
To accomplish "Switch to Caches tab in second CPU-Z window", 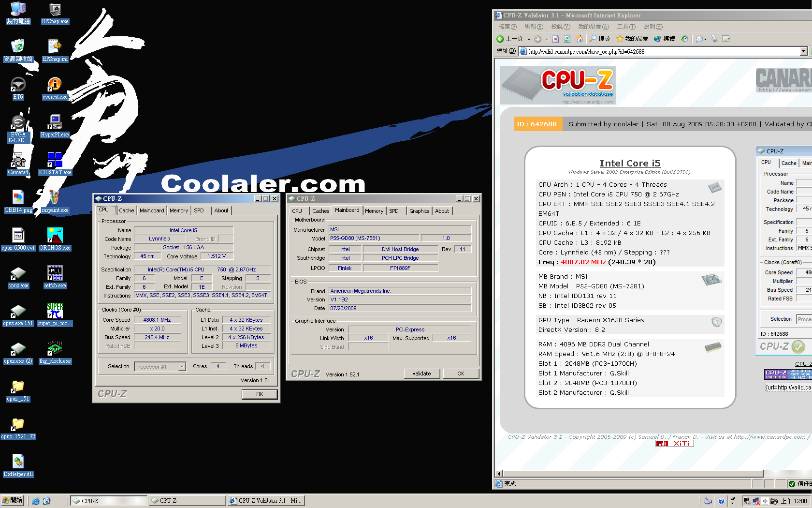I will pyautogui.click(x=320, y=211).
